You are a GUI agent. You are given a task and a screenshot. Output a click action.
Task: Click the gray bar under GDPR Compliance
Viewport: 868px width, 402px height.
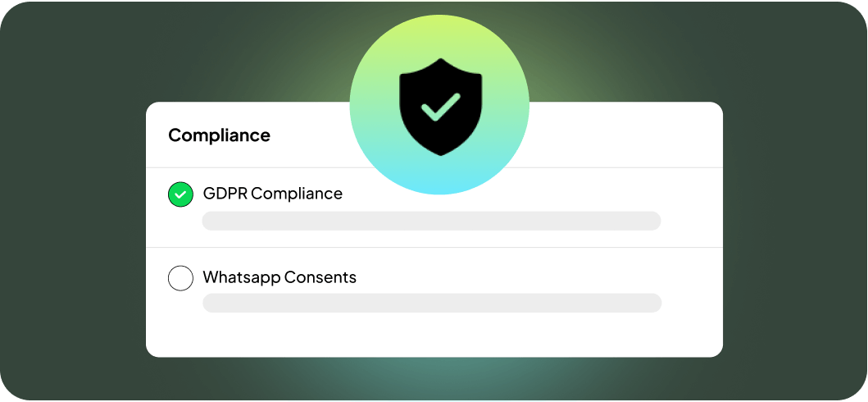[x=431, y=221]
